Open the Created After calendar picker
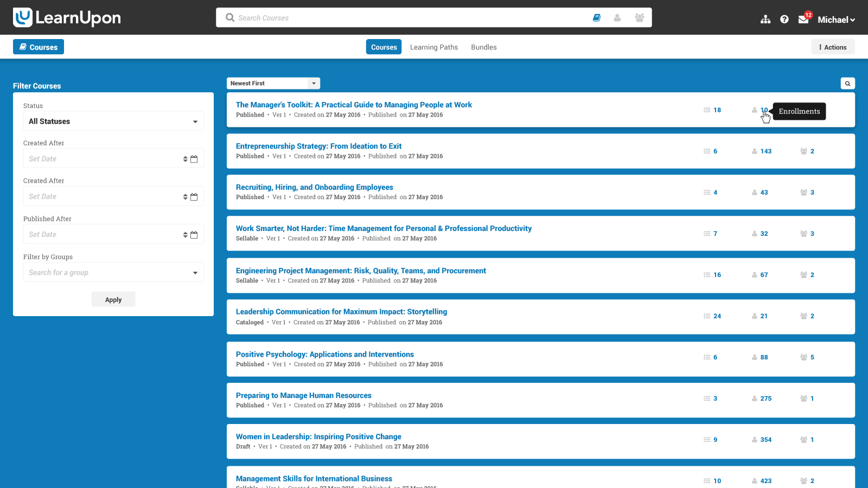 (194, 158)
